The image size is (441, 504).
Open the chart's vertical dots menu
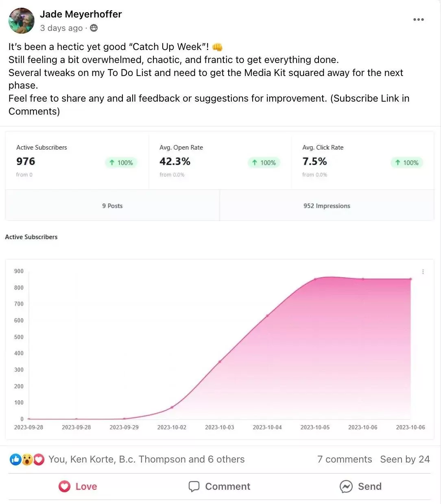[x=423, y=272]
